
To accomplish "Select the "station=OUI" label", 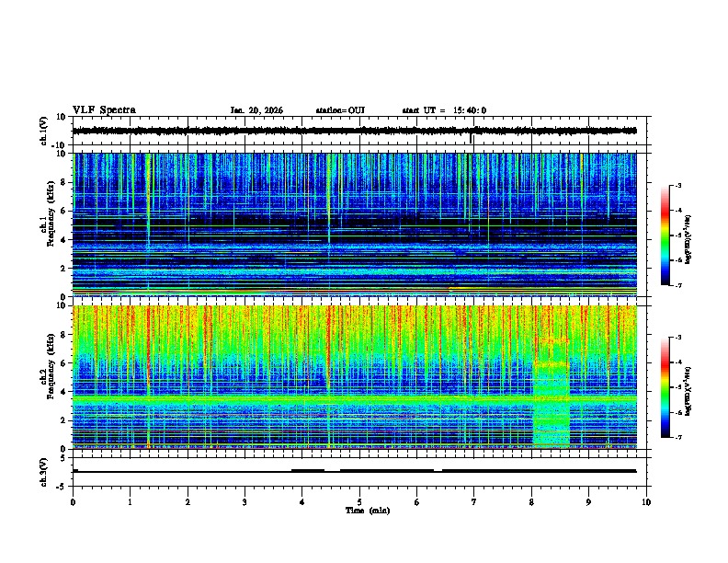I will click(x=340, y=110).
